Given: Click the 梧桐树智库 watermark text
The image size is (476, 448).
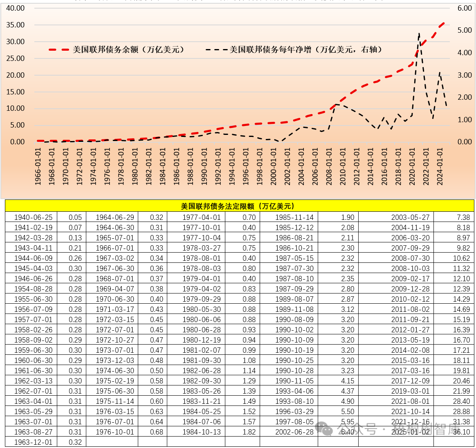Looking at the screenshot, I should click(x=425, y=429).
